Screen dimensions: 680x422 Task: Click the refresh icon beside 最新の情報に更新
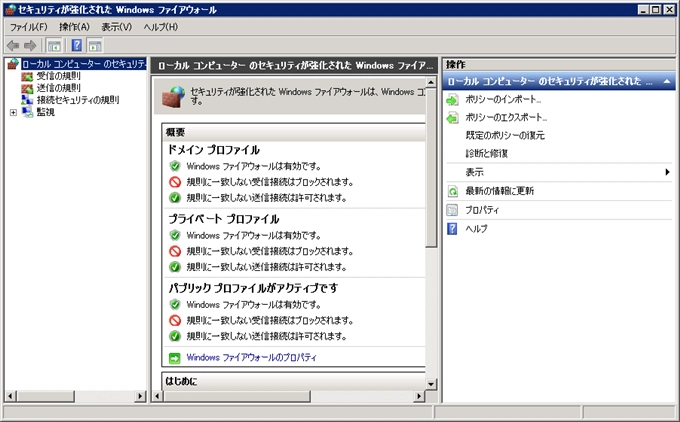[x=452, y=191]
